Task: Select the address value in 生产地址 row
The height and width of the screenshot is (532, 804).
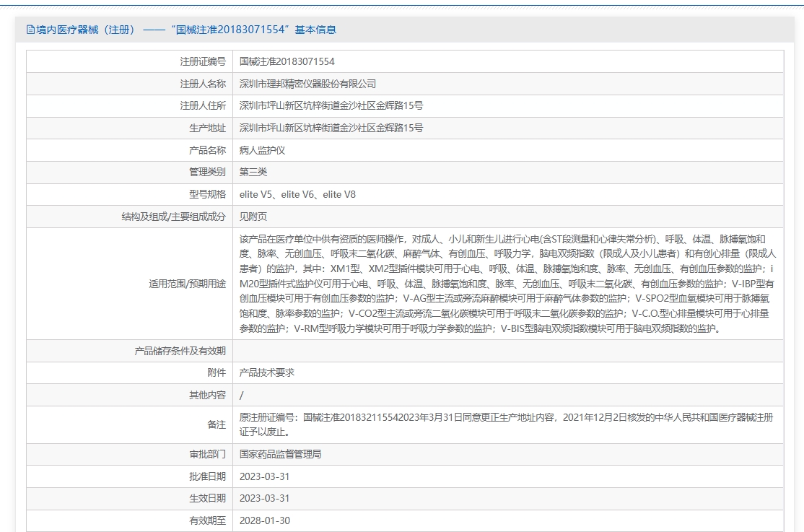Action: [x=331, y=128]
